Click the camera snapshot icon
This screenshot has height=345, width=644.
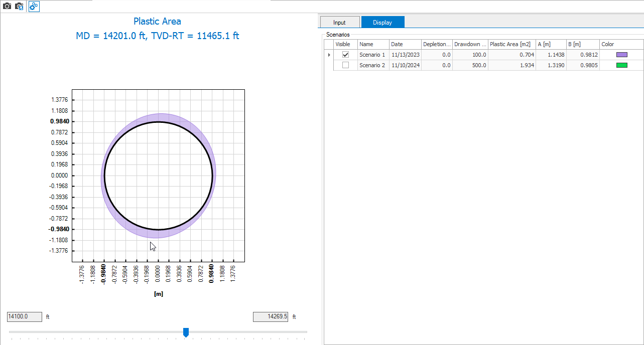click(x=7, y=7)
